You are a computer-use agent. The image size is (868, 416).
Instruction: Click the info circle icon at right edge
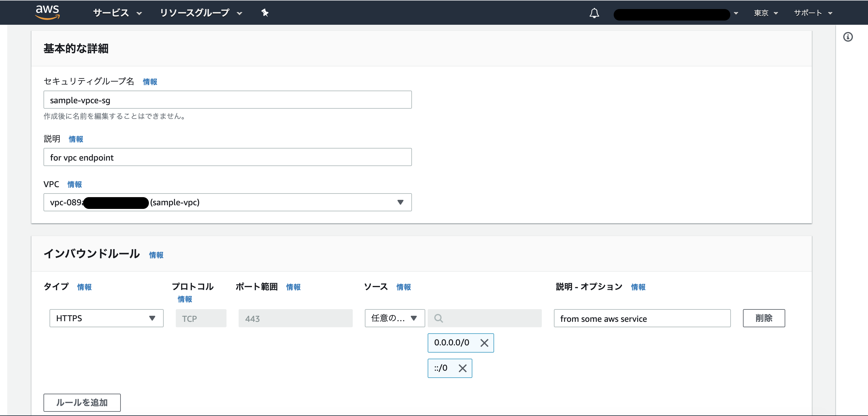tap(848, 37)
